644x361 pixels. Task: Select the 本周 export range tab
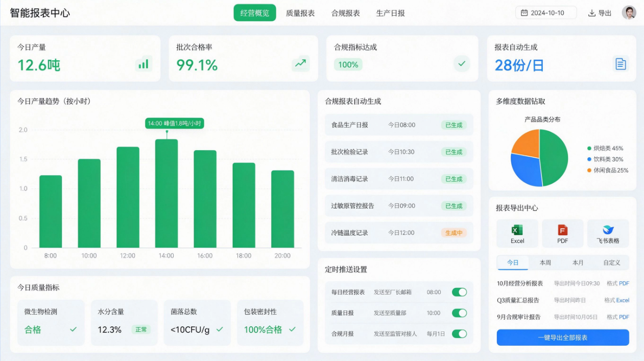[x=545, y=262]
